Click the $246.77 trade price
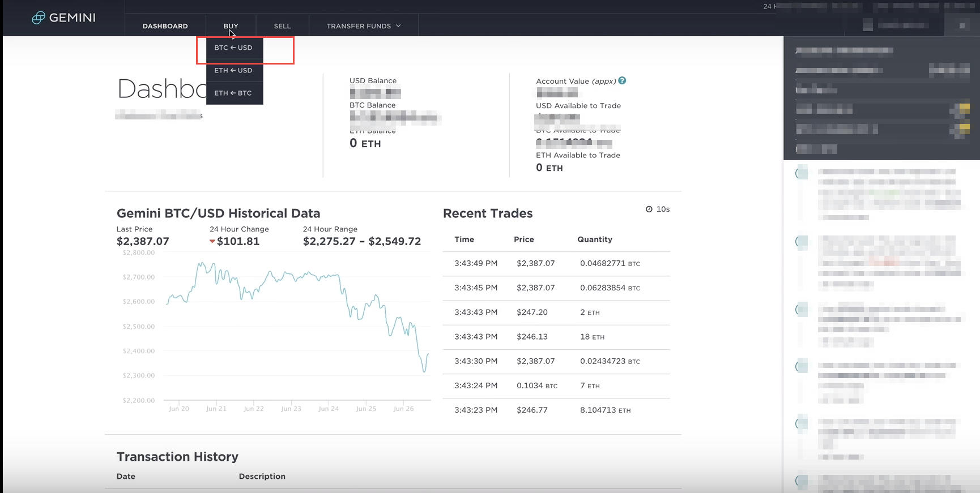 (532, 410)
